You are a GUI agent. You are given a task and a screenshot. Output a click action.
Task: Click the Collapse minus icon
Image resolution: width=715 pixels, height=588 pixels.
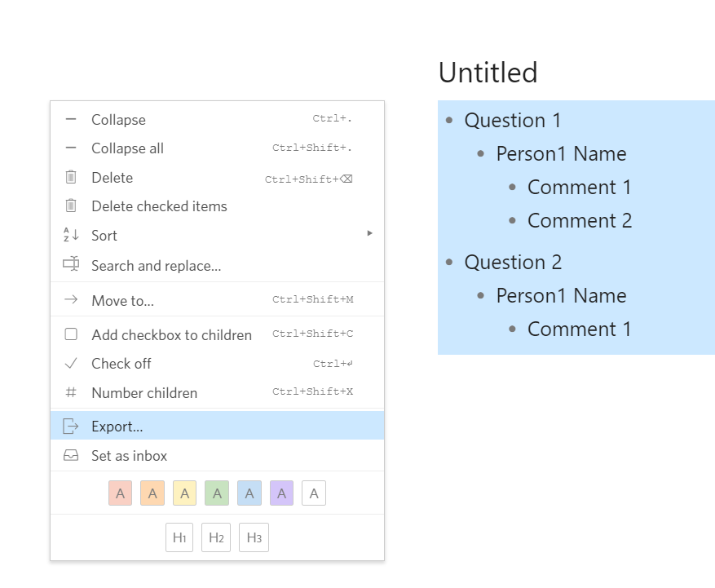point(71,119)
